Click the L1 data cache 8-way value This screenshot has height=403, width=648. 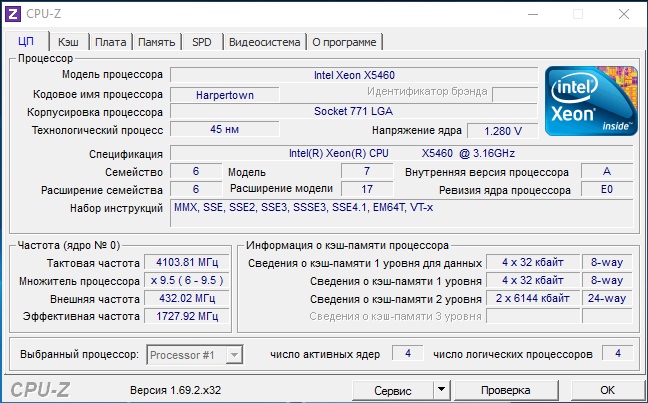[x=607, y=262]
